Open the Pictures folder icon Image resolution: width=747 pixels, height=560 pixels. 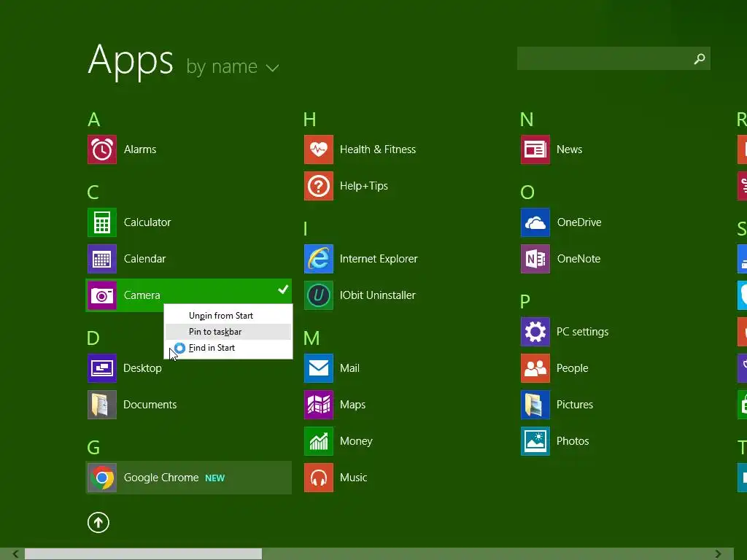click(x=535, y=405)
